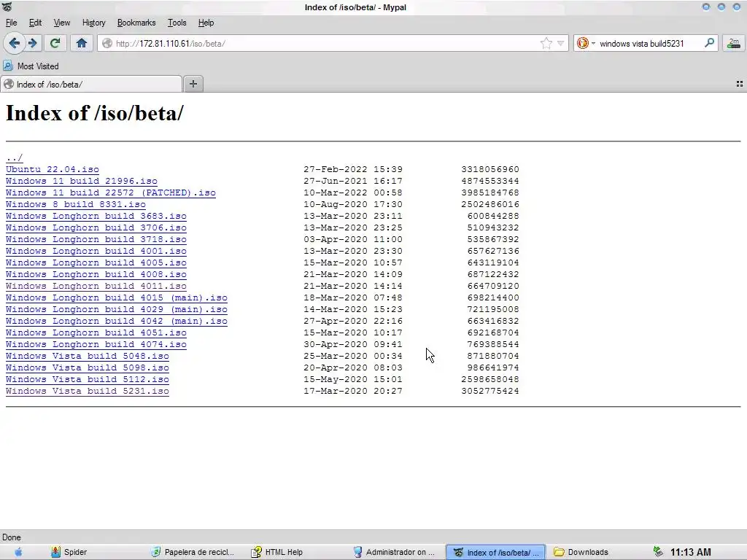The image size is (747, 560).
Task: Click the date 27-Jun-2021 16:17
Action: tap(353, 181)
